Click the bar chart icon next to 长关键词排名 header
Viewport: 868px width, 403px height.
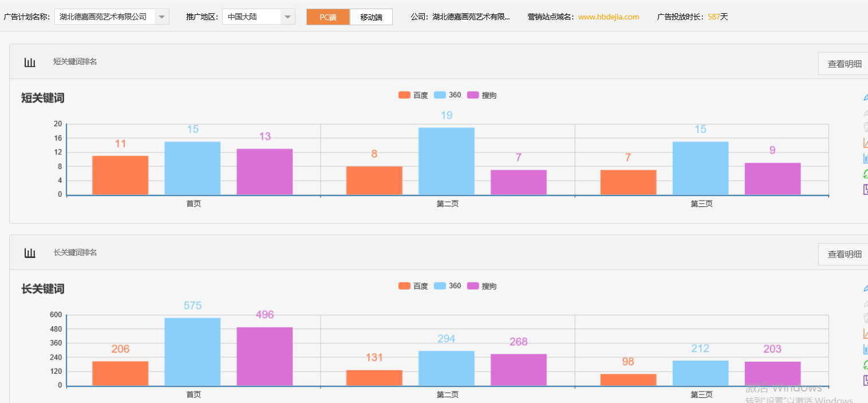click(30, 253)
